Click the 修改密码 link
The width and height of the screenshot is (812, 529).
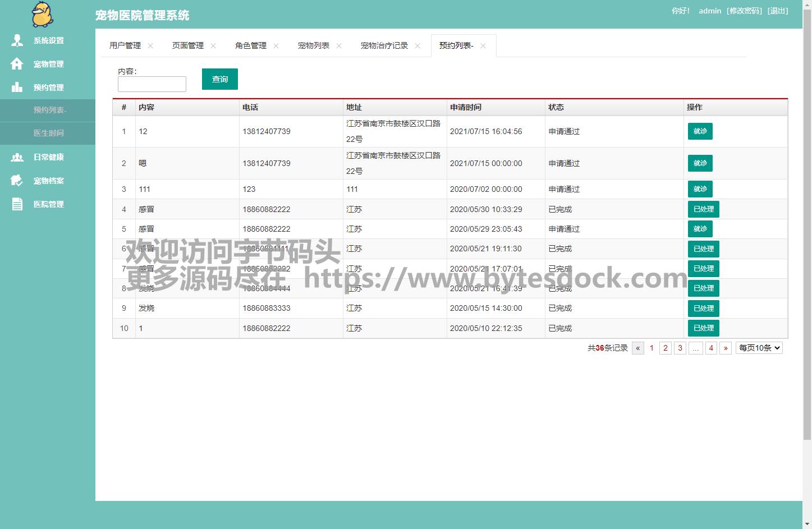744,11
